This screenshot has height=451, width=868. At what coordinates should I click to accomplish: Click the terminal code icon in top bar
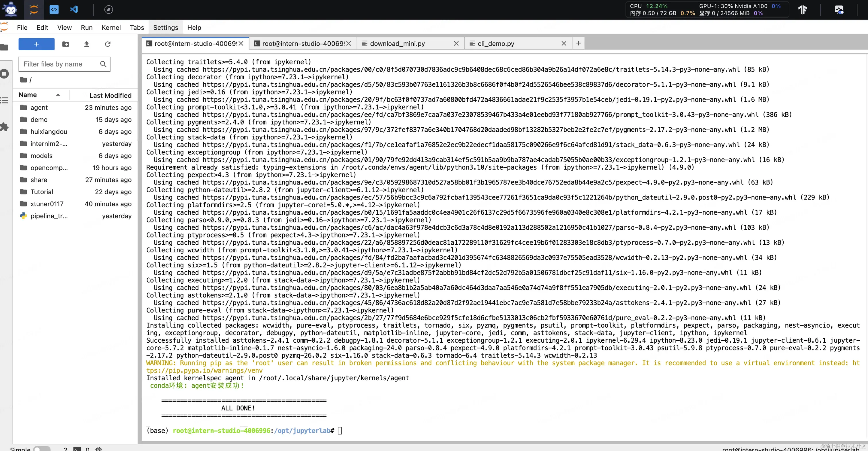click(x=54, y=9)
